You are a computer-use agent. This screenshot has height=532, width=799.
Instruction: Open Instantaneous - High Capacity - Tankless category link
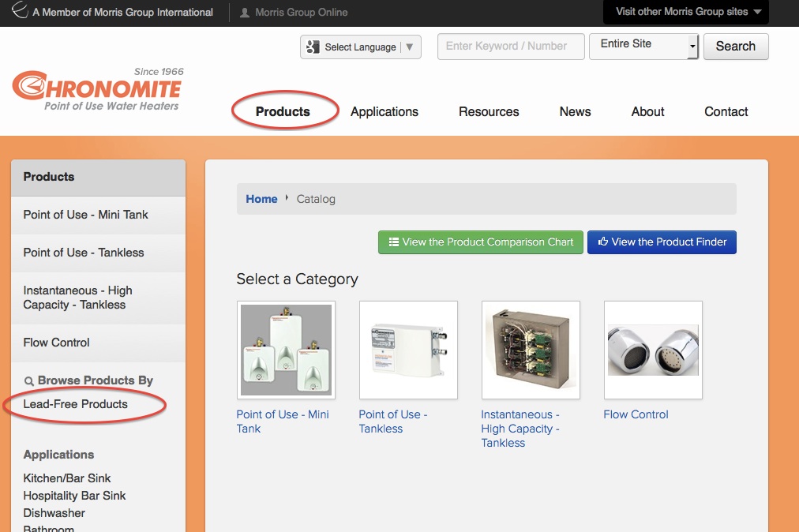point(520,429)
